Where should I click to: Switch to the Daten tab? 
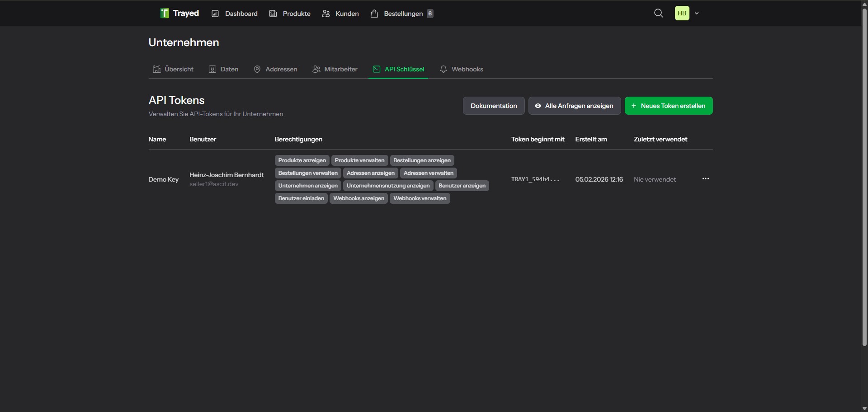(x=223, y=69)
